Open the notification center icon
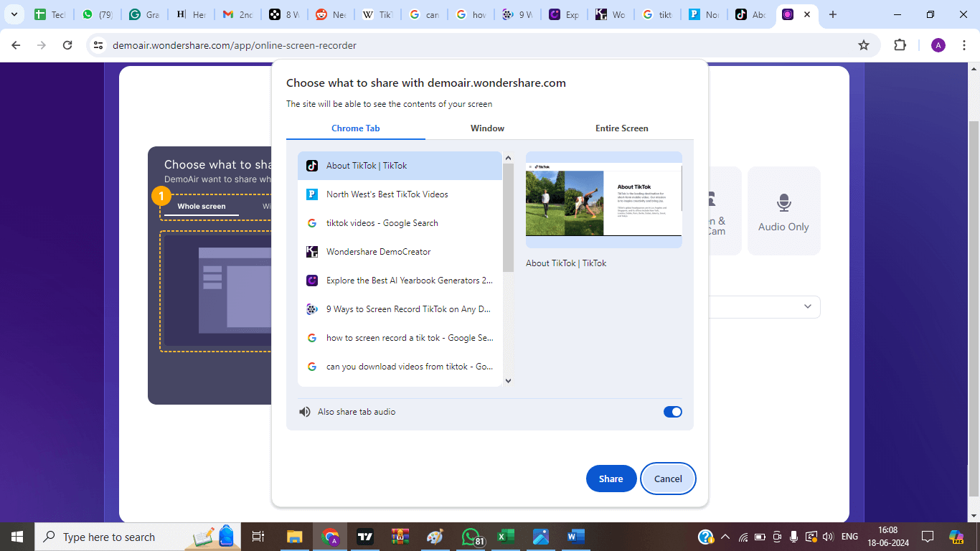Screen dimensions: 980x551 point(928,537)
